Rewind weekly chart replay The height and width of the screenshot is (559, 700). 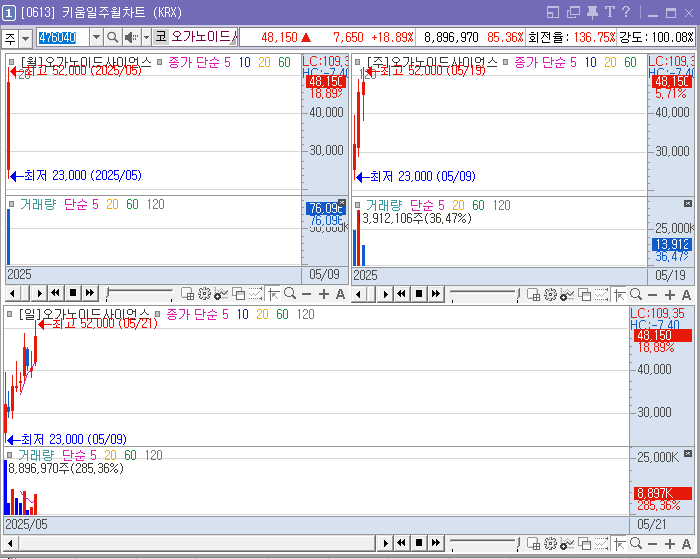[x=402, y=294]
